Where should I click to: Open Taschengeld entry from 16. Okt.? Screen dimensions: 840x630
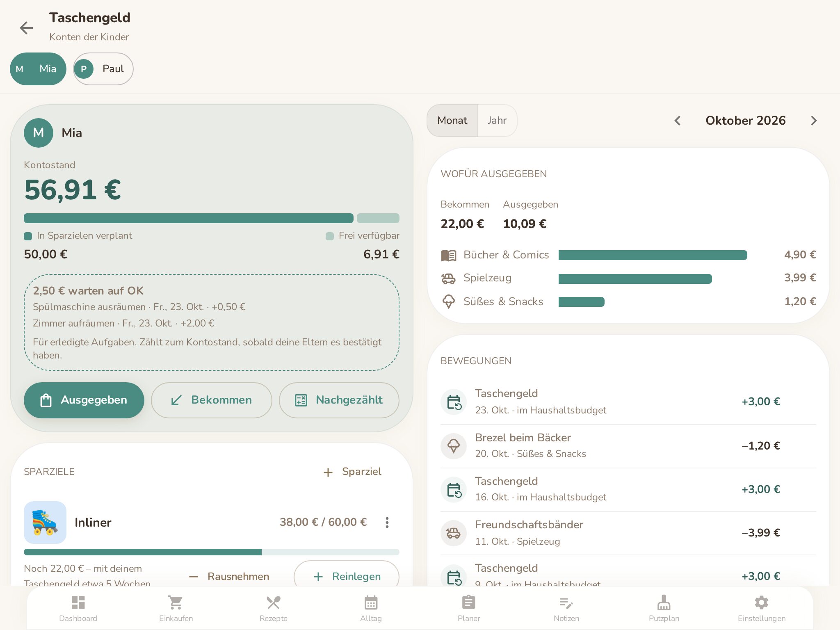coord(628,489)
